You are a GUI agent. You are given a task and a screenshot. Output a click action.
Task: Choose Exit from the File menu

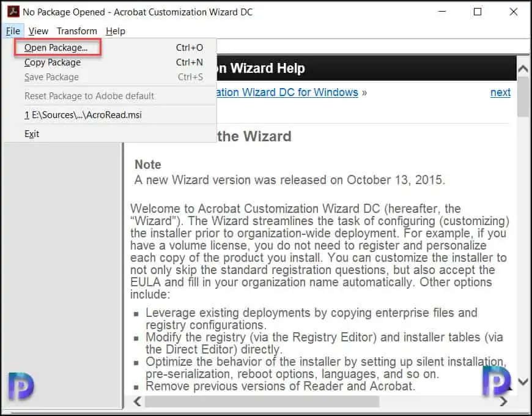pos(110,134)
